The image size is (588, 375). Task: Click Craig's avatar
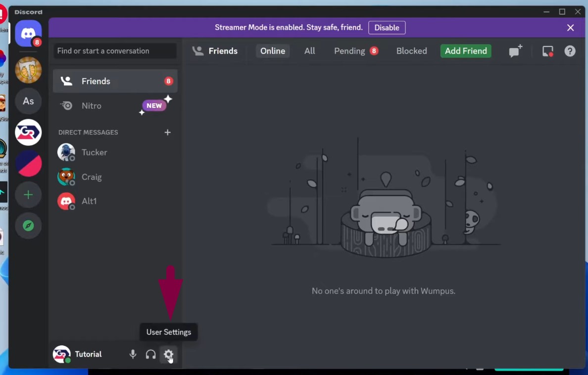tap(66, 177)
